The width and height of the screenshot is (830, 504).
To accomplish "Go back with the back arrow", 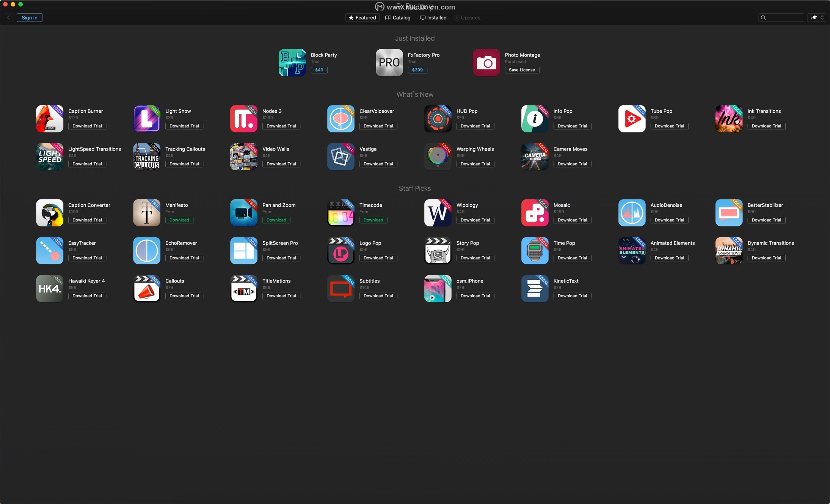I will click(8, 18).
